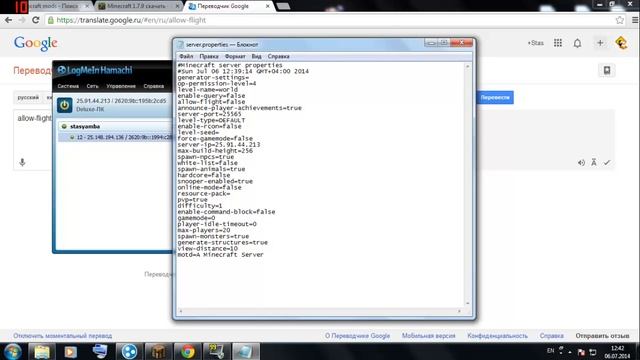This screenshot has width=640, height=360.
Task: Click the +Stas profile link
Action: [x=536, y=43]
